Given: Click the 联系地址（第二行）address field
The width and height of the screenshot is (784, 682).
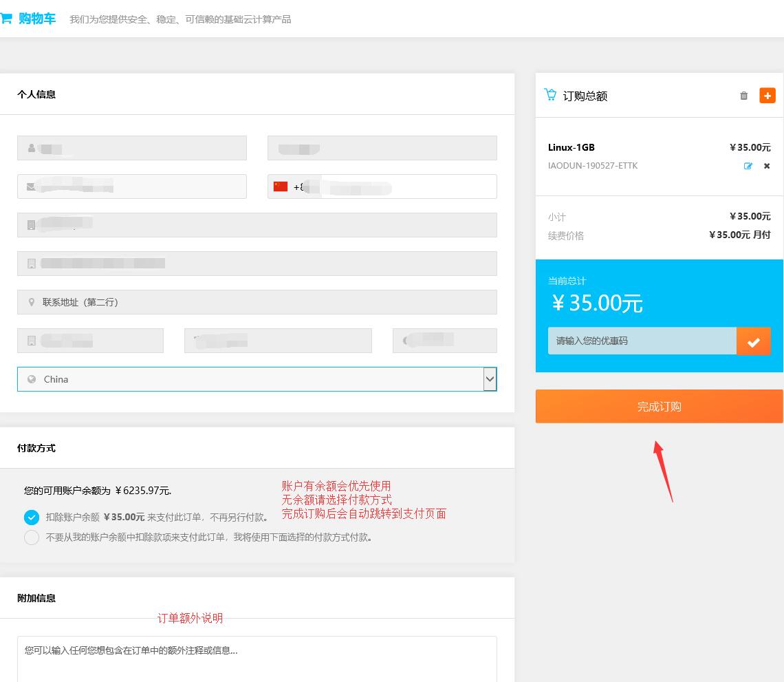Looking at the screenshot, I should (257, 302).
